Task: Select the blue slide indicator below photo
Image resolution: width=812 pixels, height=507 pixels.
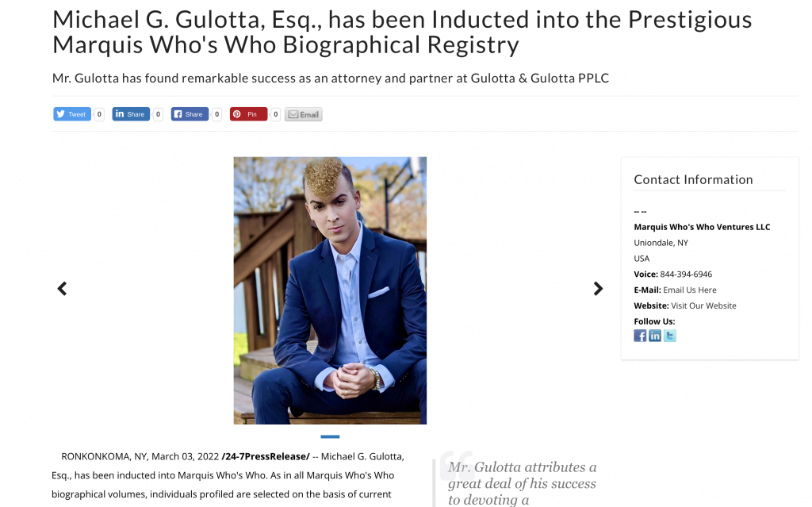Action: click(330, 436)
